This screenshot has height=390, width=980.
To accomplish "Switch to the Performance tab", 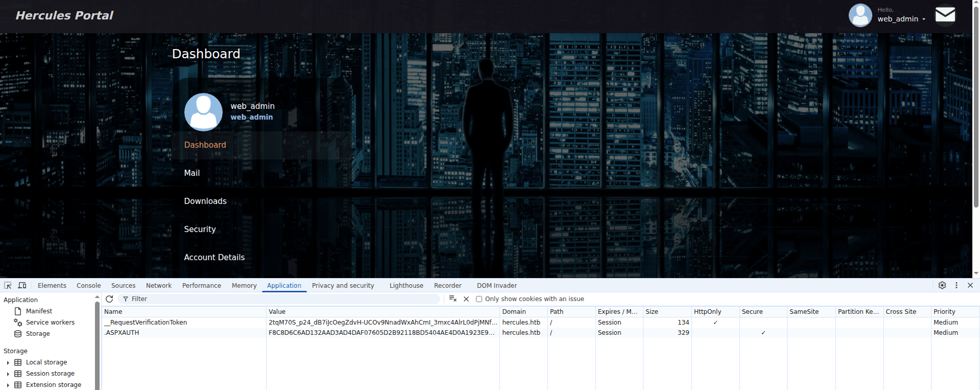I will pos(202,286).
